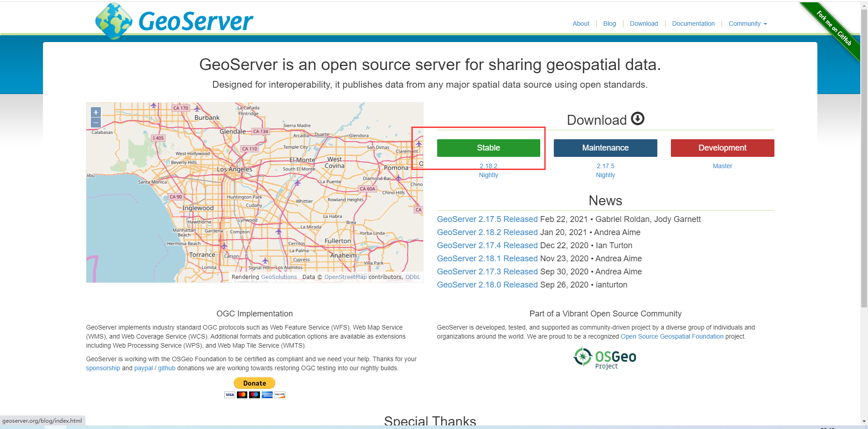Click the blue Maintenance button
The height and width of the screenshot is (429, 868).
605,148
